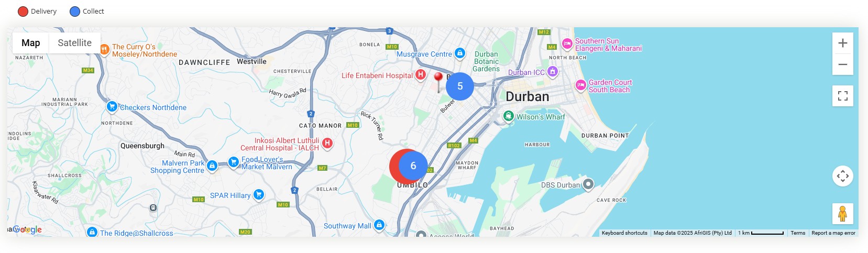Switch to the Satellite view tab
Image resolution: width=868 pixels, height=253 pixels.
74,43
